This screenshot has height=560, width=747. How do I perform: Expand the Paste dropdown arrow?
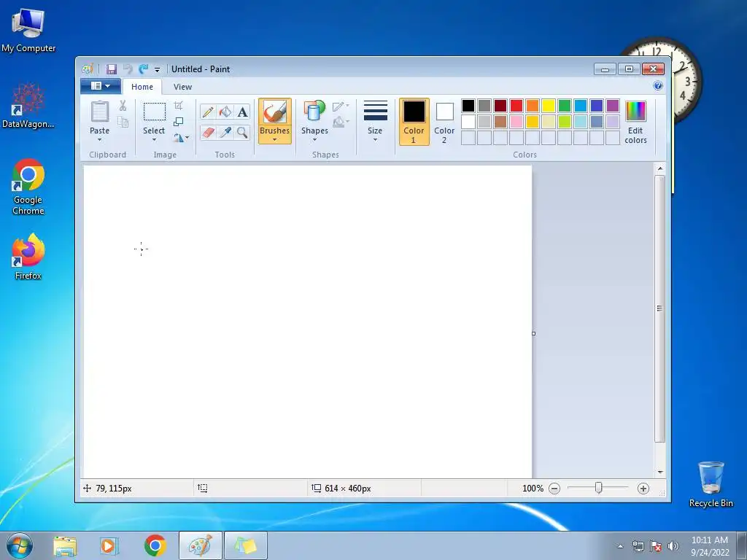99,139
